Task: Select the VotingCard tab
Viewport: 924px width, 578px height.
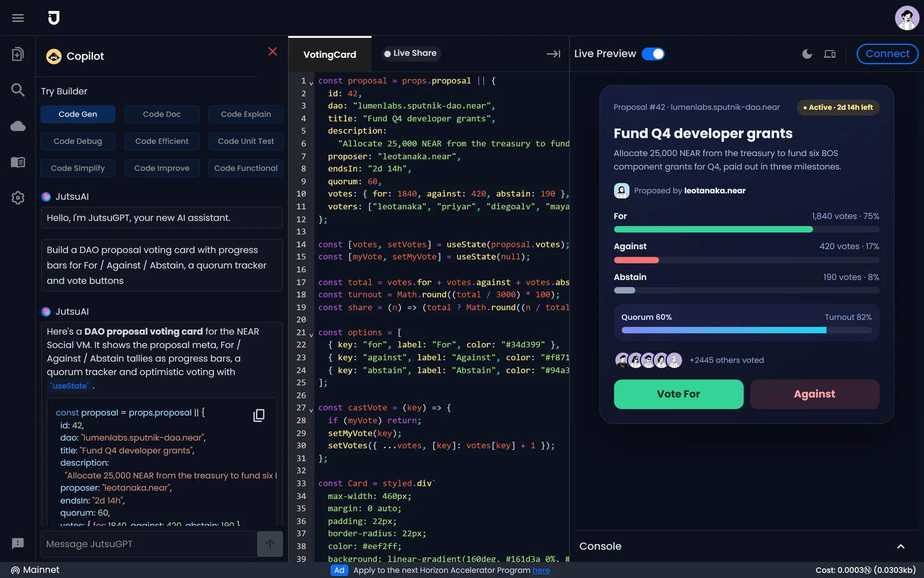Action: pyautogui.click(x=330, y=54)
